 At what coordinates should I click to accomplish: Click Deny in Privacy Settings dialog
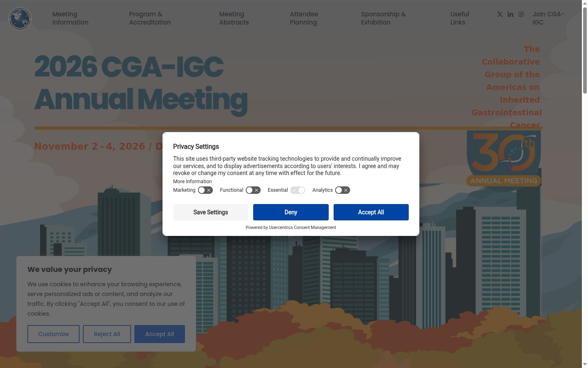291,212
